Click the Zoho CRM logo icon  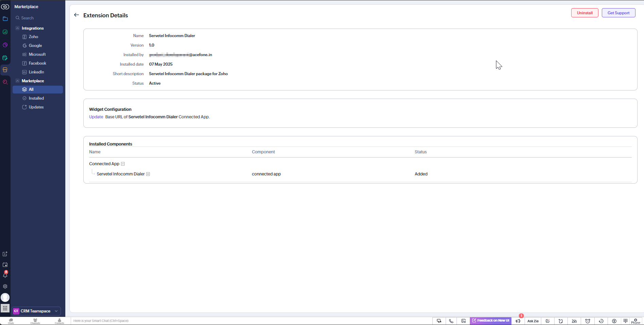coord(5,6)
